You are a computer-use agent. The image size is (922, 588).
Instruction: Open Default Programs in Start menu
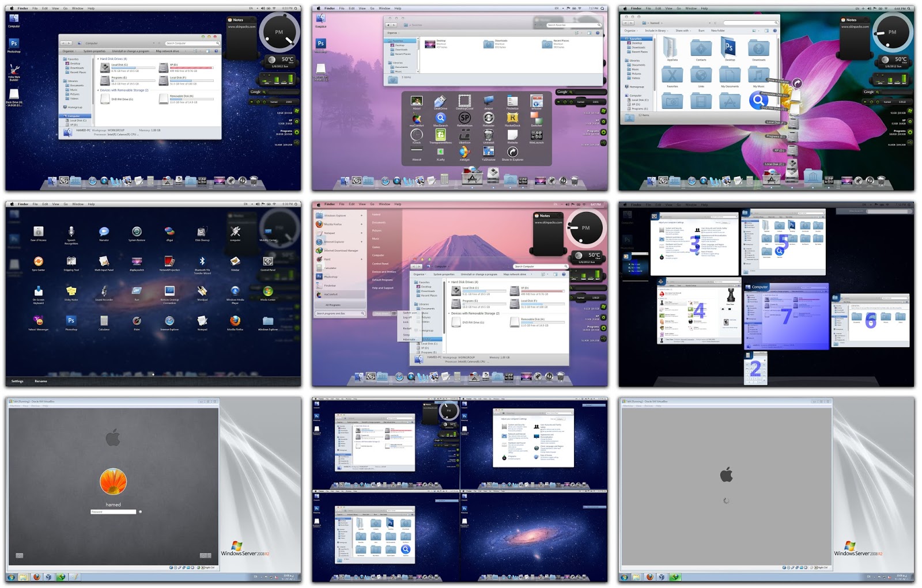[382, 280]
